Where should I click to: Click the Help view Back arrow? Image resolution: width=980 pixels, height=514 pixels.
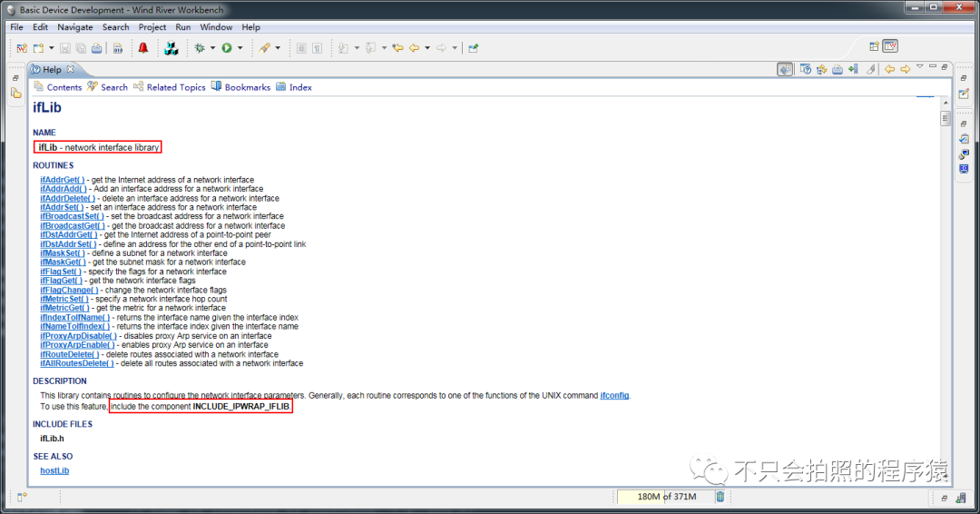[889, 69]
